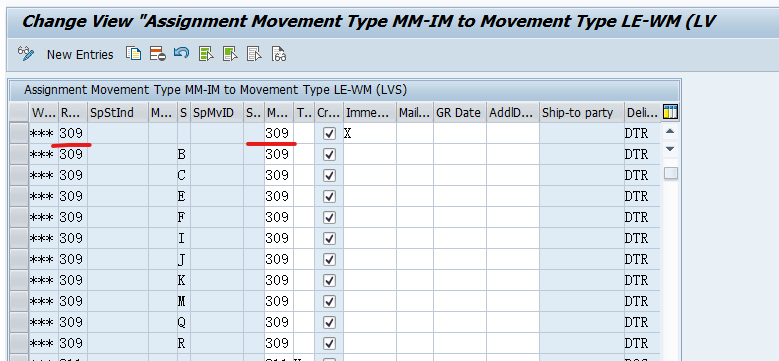Click the vertical scrollbar thumb handle
The image size is (779, 361).
tap(671, 173)
